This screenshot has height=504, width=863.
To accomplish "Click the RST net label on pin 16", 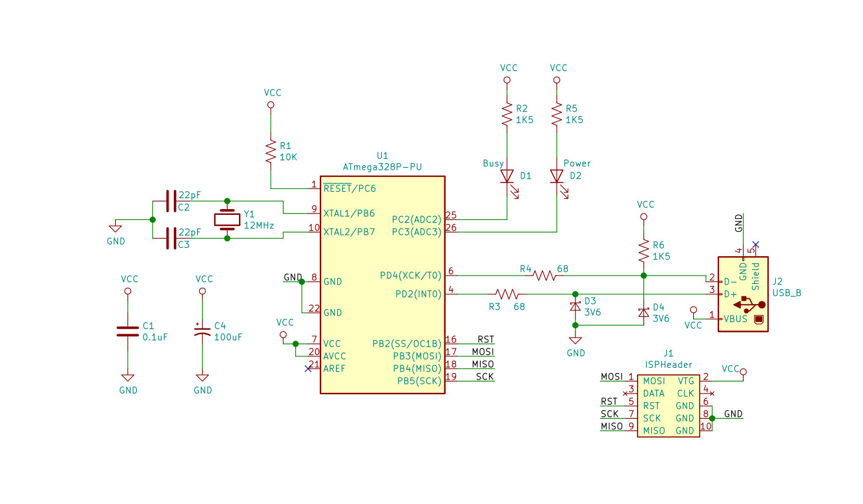I will click(x=486, y=339).
